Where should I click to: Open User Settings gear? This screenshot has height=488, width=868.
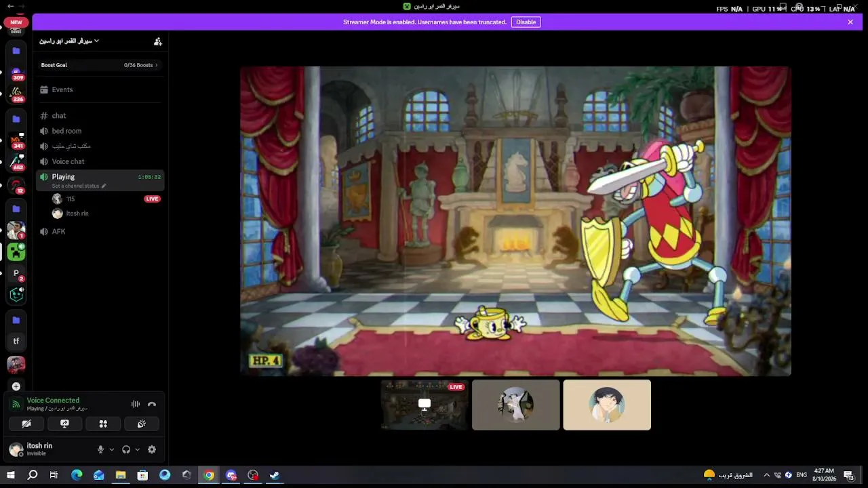[152, 449]
